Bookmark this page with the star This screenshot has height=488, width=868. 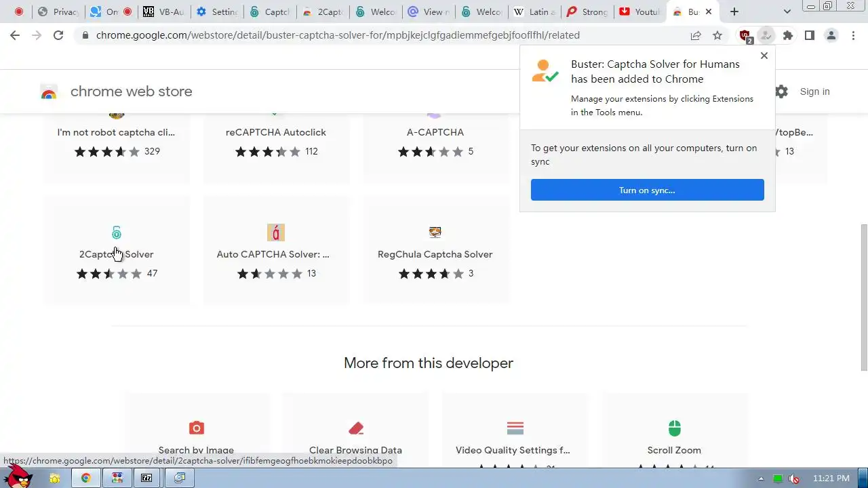(717, 35)
